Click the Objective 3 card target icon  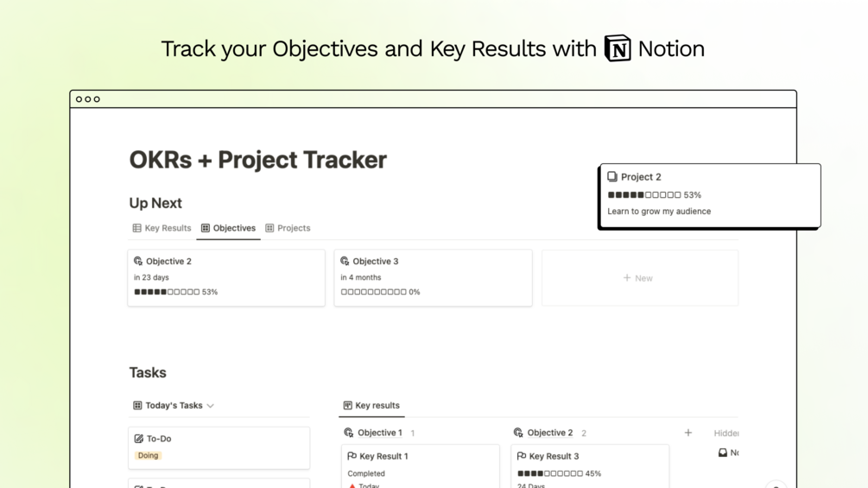click(345, 261)
